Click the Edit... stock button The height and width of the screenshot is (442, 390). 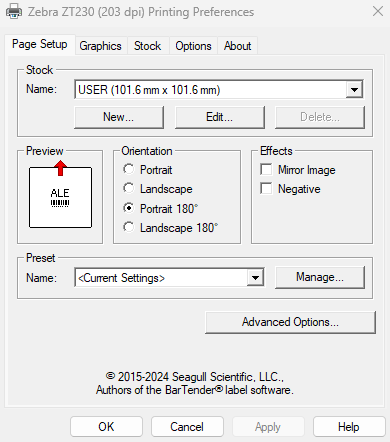[220, 117]
